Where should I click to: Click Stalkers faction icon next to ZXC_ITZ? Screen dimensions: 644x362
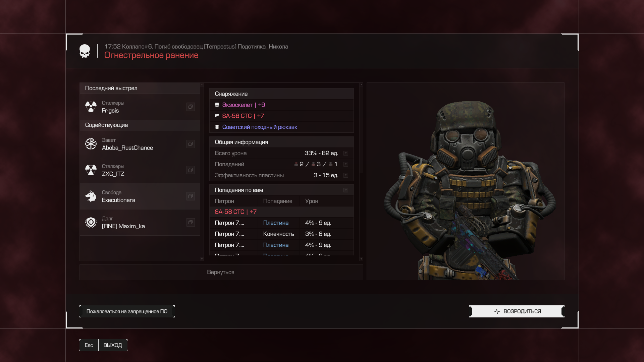click(x=91, y=170)
